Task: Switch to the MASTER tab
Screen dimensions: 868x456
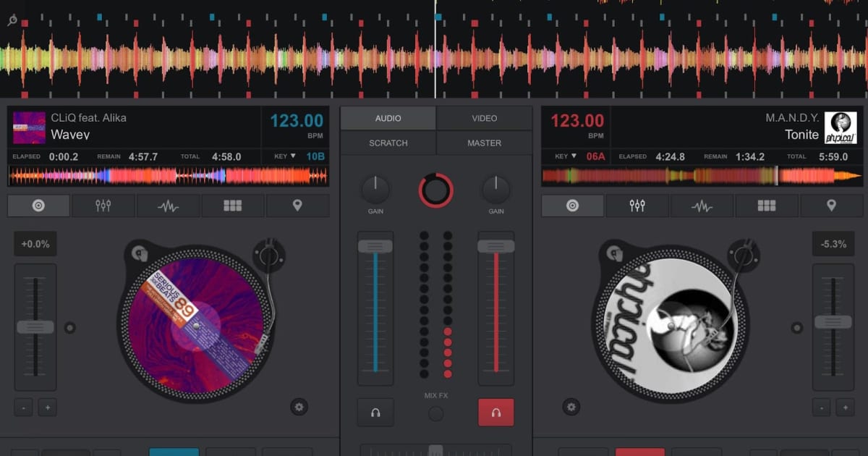Action: pos(483,143)
